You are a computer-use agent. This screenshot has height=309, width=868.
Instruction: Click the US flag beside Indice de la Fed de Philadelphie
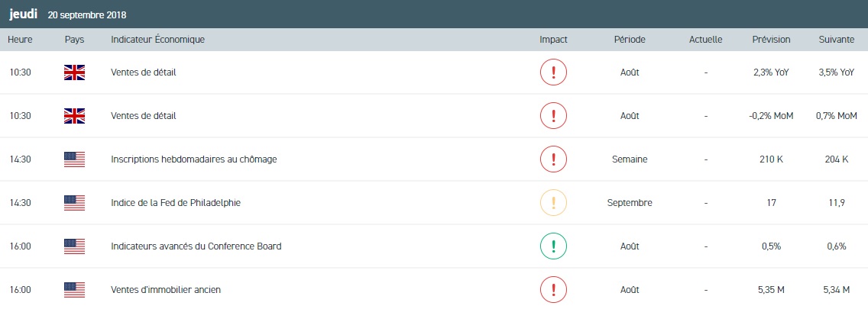tap(74, 203)
